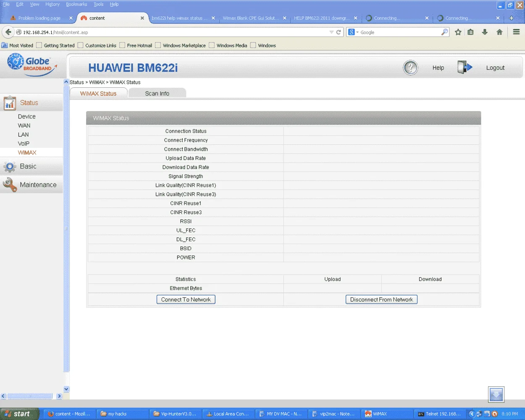Open the Windows Media bookmark
Viewport: 525px width, 420px height.
[228, 45]
